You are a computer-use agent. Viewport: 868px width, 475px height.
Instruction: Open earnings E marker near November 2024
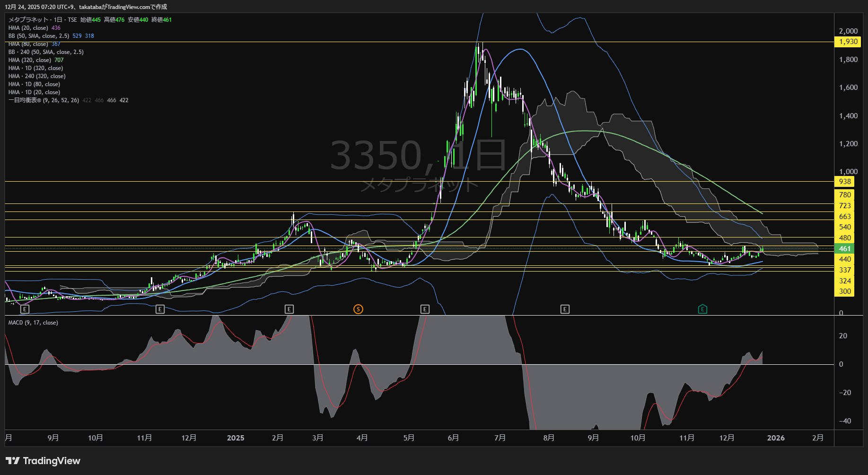tap(160, 309)
